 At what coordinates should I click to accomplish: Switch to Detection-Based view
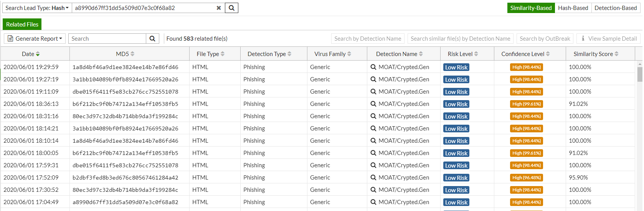[x=616, y=8]
